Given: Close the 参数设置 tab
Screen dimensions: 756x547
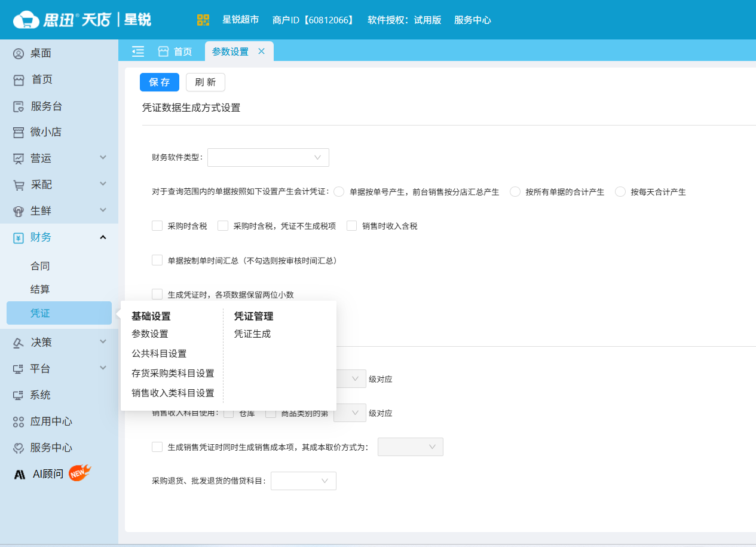Looking at the screenshot, I should pos(261,51).
